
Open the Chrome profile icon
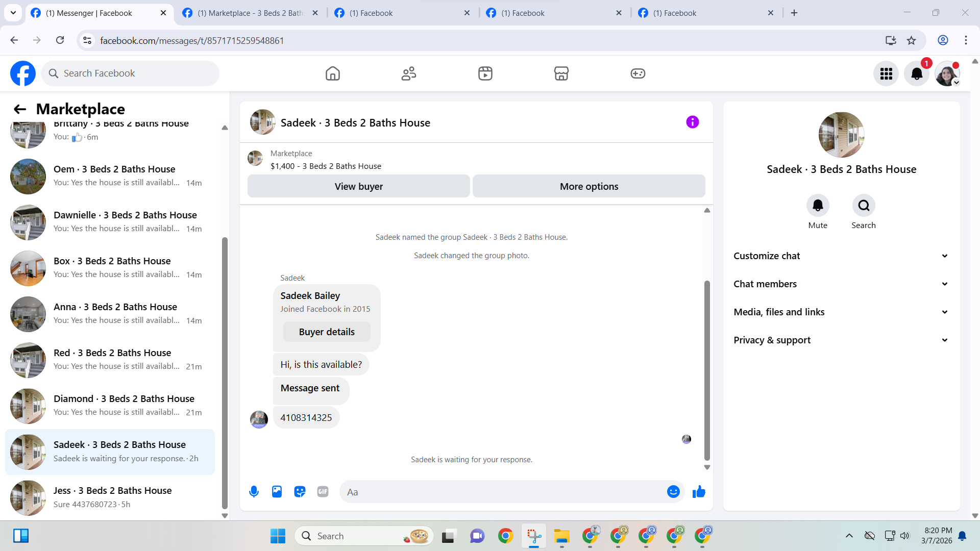[943, 40]
